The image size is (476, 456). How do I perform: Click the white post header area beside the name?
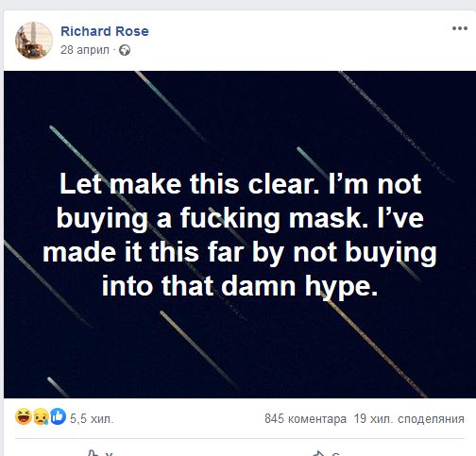pyautogui.click(x=283, y=41)
